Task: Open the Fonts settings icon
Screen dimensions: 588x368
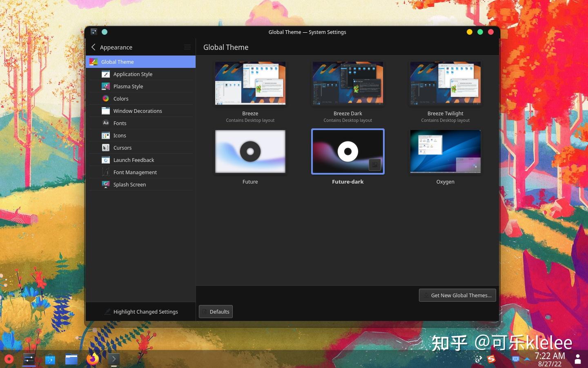Action: pyautogui.click(x=106, y=123)
